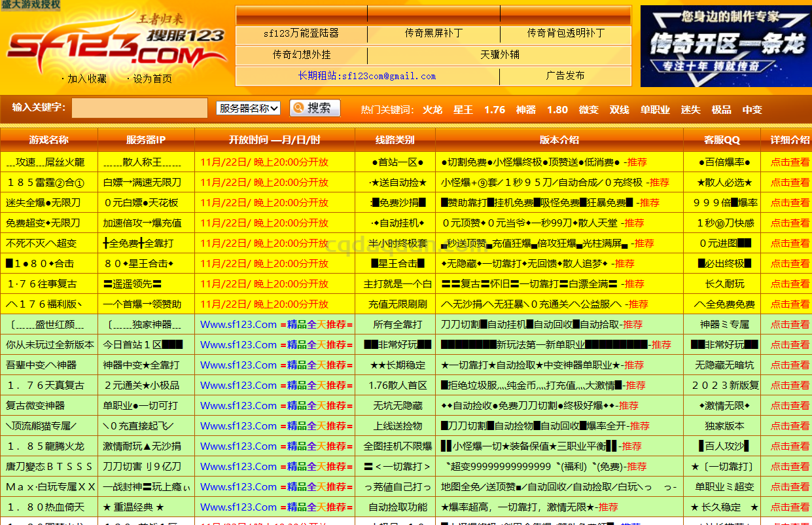Select hot keyword 微变
The height and width of the screenshot is (525, 812).
[589, 110]
